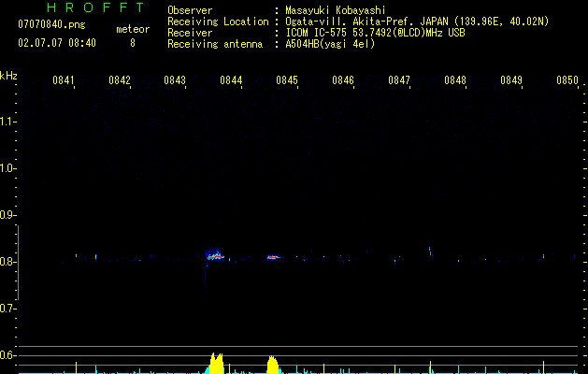Click the Receiving antenna label

pos(215,44)
